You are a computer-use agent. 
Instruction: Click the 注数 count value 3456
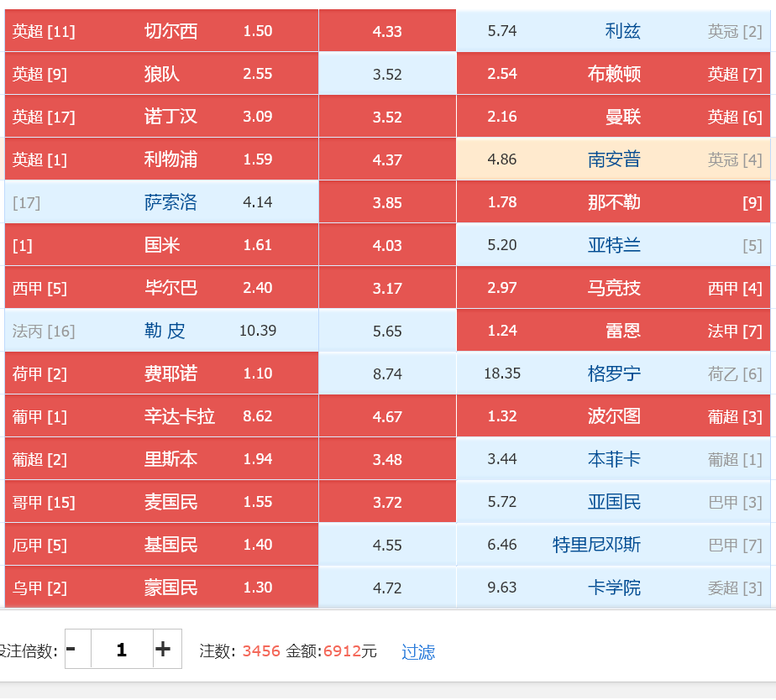pos(261,651)
